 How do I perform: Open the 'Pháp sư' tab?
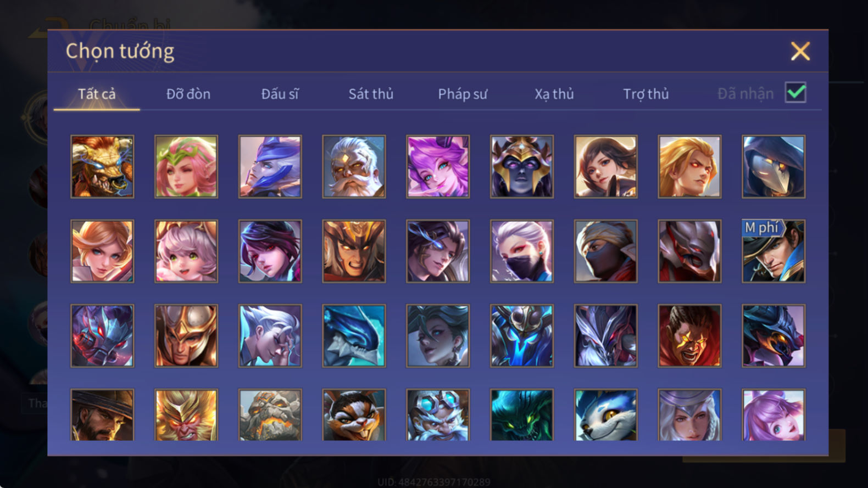click(x=463, y=94)
